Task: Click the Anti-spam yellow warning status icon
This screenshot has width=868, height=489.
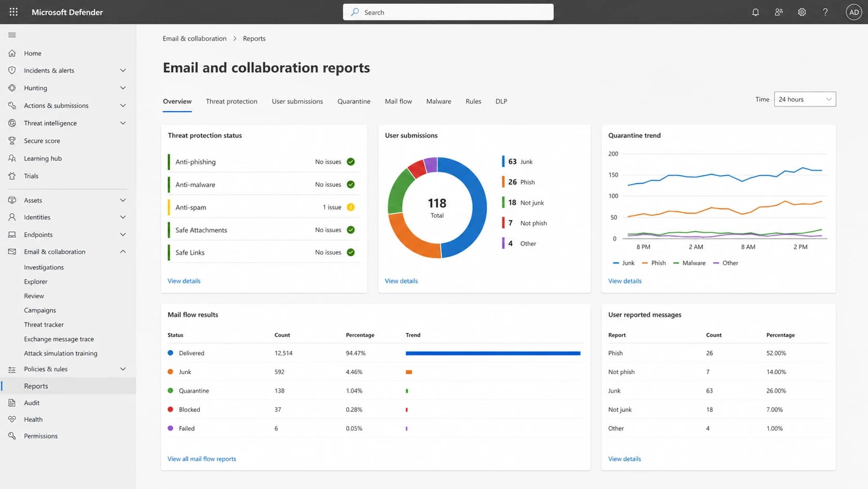Action: point(351,207)
